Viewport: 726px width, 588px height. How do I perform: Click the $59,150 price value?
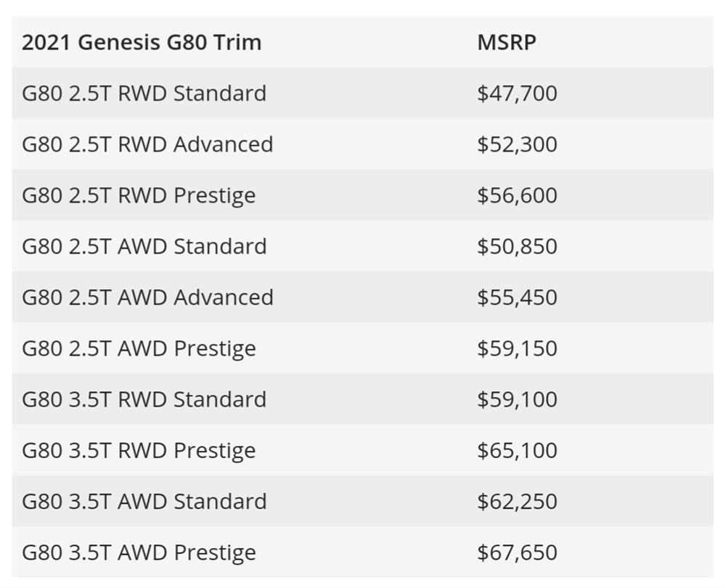tap(517, 348)
